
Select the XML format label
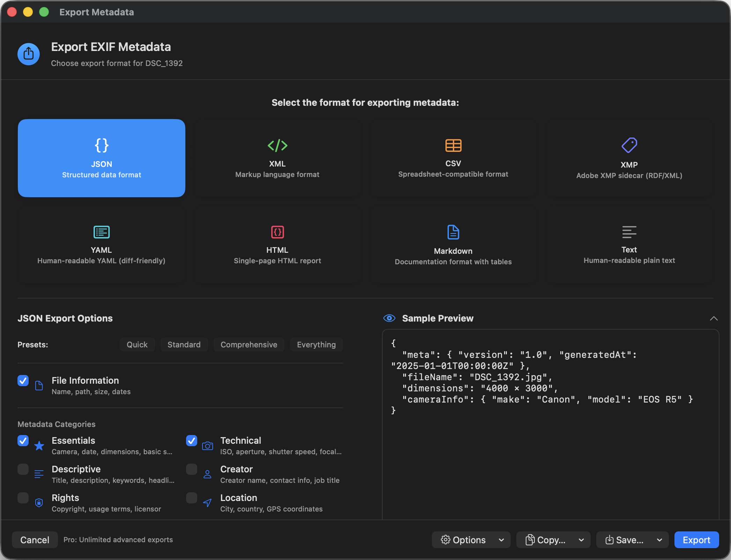[x=278, y=164]
